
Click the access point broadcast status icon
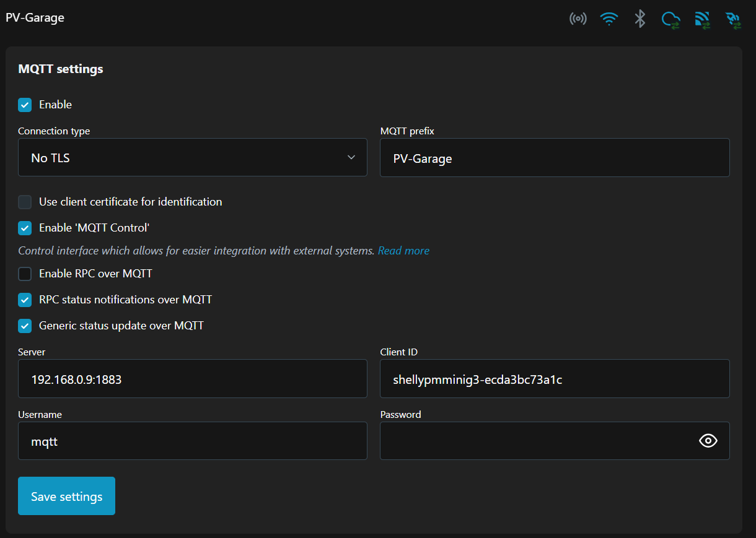tap(578, 19)
